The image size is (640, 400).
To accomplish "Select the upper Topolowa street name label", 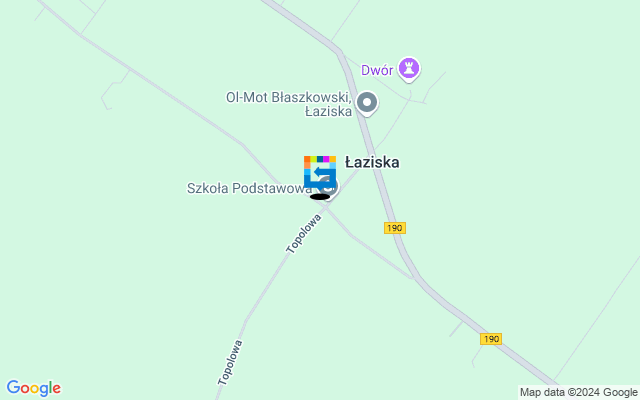I will (303, 234).
